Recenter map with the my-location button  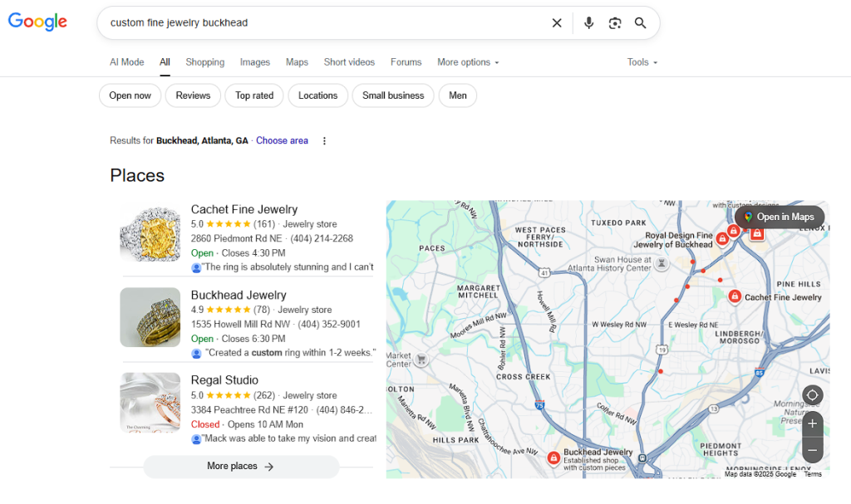click(x=813, y=395)
